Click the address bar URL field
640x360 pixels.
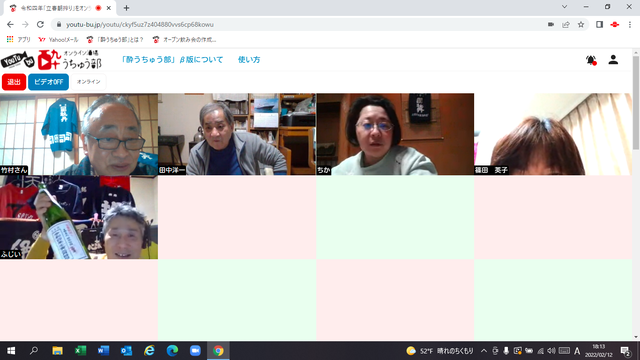pos(302,24)
